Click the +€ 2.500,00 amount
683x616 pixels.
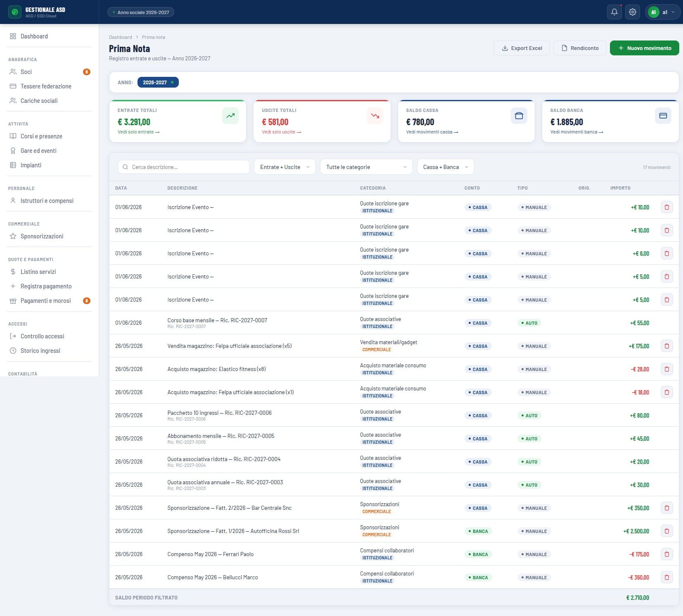pos(636,531)
